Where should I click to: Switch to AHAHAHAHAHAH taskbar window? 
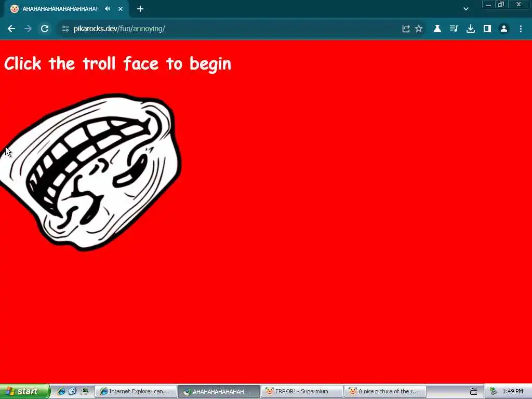(219, 391)
